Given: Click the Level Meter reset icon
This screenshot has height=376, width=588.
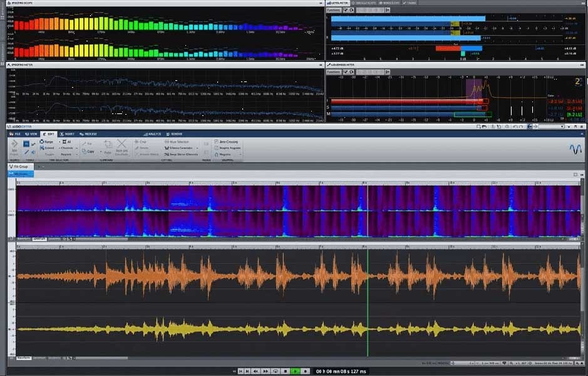Looking at the screenshot, I should coord(352,10).
